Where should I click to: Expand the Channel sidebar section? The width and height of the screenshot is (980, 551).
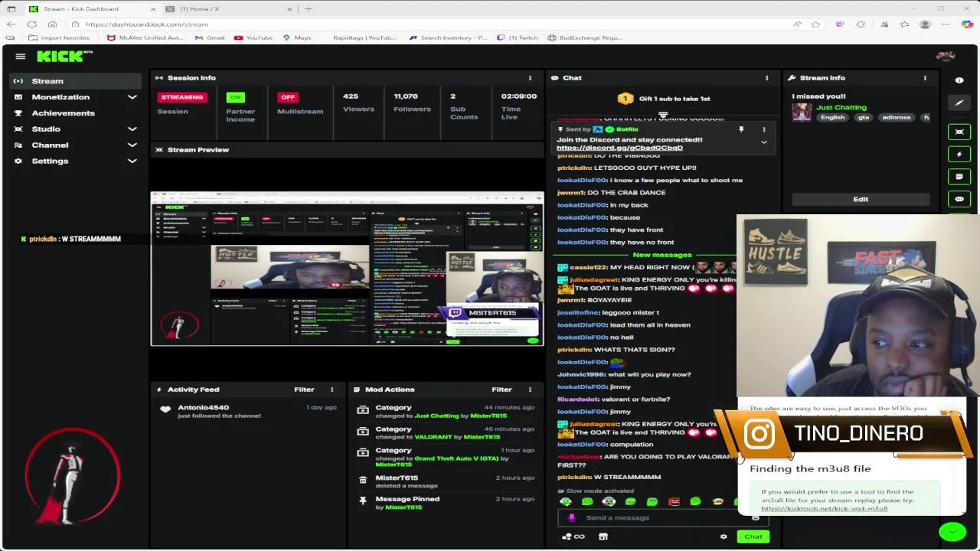click(x=132, y=145)
